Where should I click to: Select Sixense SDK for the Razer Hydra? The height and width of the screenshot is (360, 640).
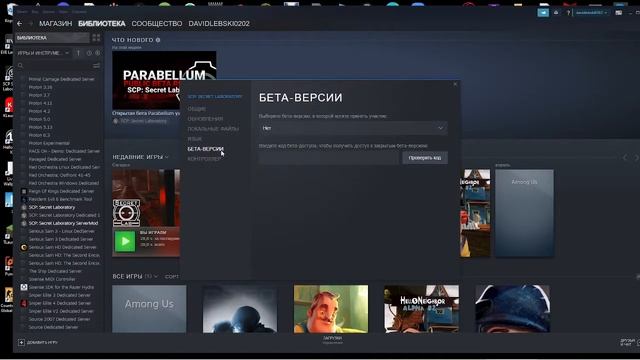[x=61, y=287]
